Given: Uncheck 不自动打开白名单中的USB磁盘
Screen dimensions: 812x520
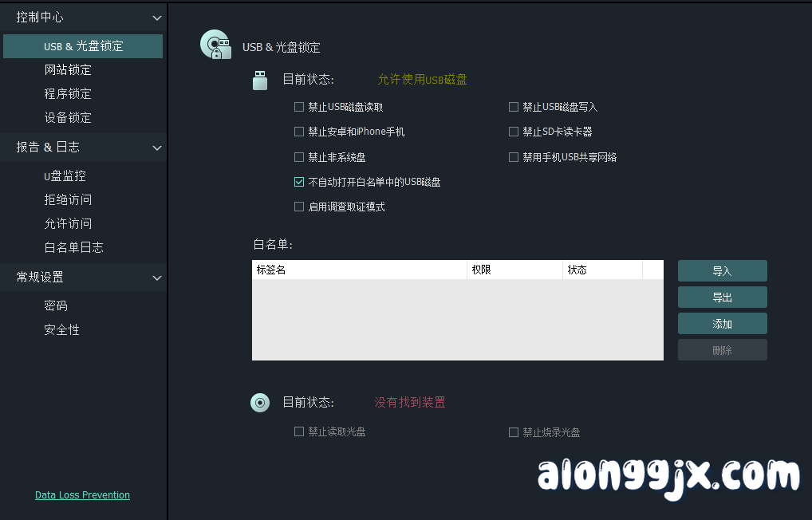Looking at the screenshot, I should coord(299,181).
